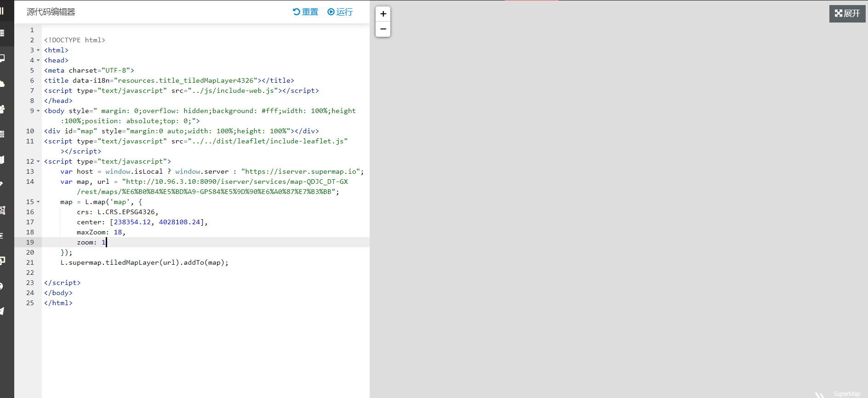Collapse the body tag at line 9
This screenshot has height=398, width=868.
38,111
